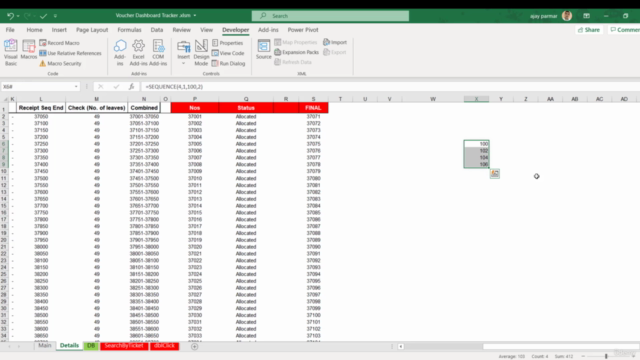This screenshot has height=360, width=640.
Task: Click into the Search box
Action: (330, 16)
